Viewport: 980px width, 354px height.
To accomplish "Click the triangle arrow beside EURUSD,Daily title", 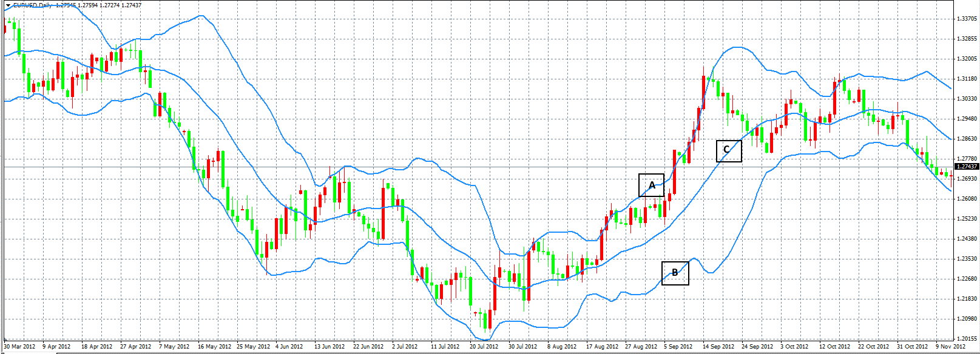I will [8, 5].
